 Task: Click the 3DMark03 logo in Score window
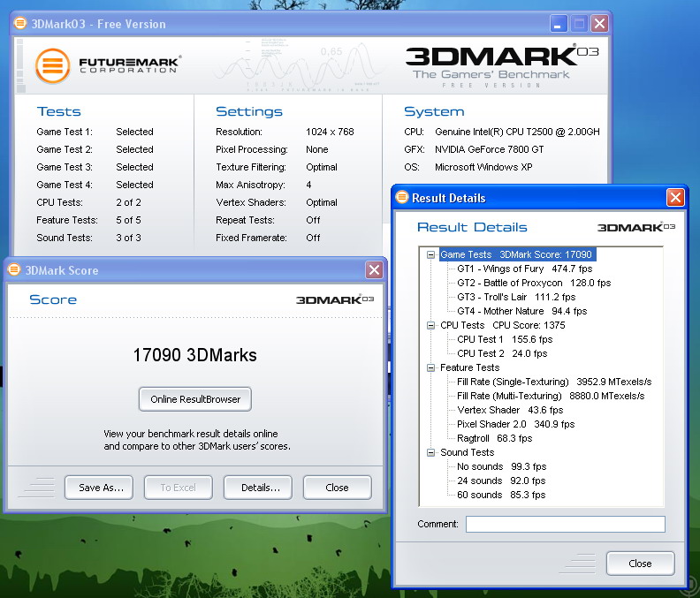point(335,299)
